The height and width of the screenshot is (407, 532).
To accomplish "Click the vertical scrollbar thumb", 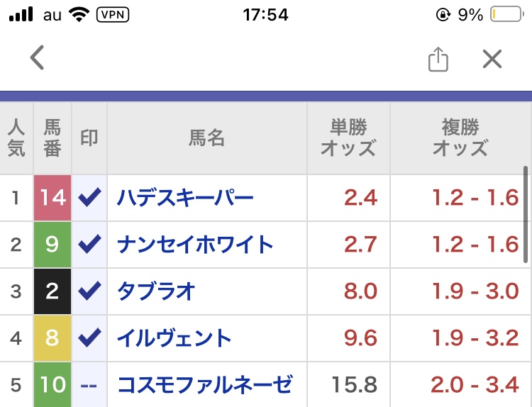I will (x=526, y=214).
